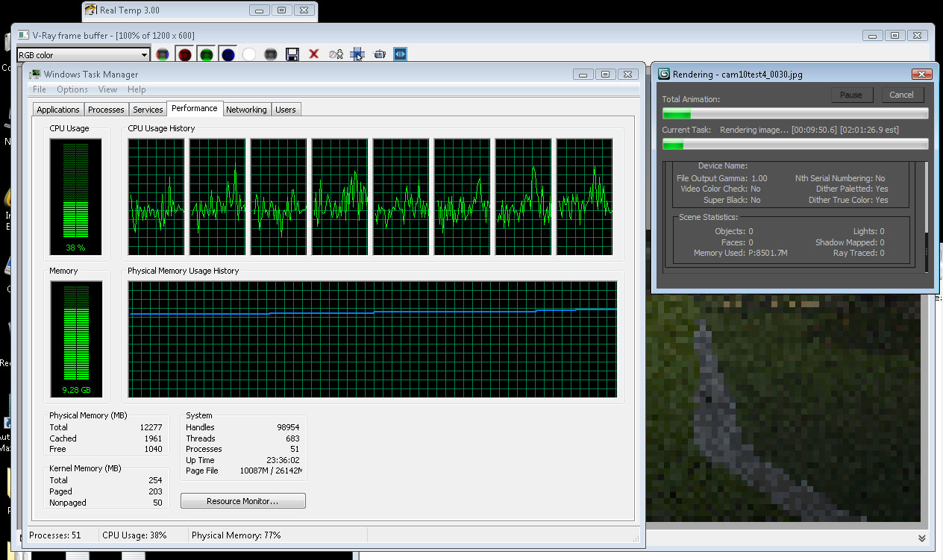Close the Rendering dialog window
The image size is (943, 560).
click(x=922, y=74)
